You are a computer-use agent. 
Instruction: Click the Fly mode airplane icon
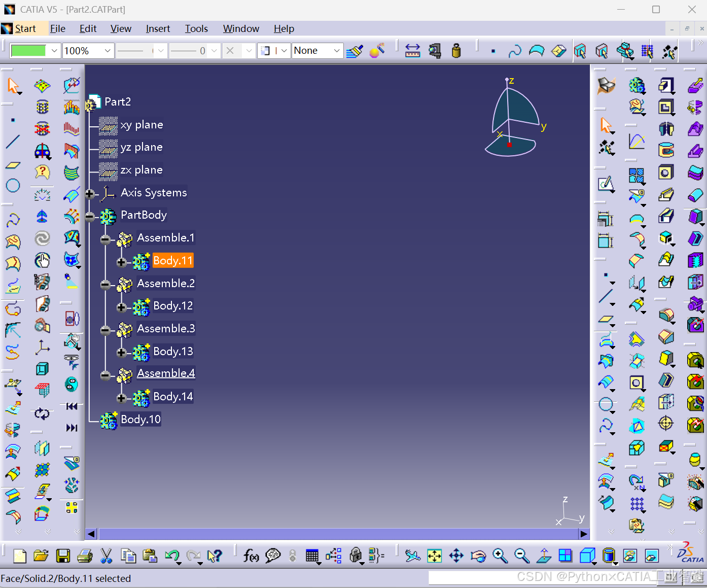click(413, 556)
